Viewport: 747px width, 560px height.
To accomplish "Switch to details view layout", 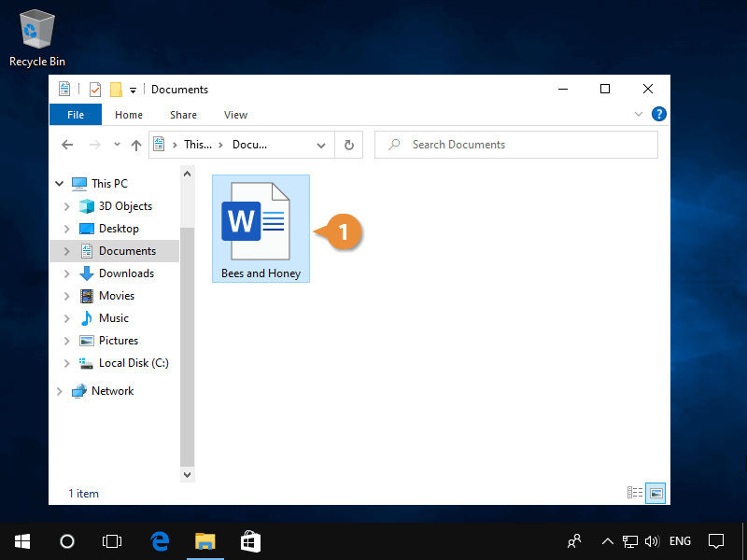I will [636, 493].
